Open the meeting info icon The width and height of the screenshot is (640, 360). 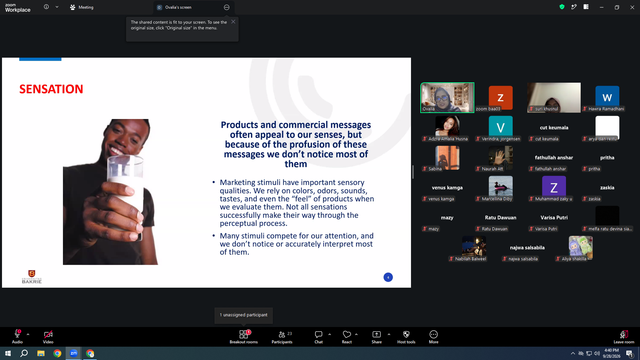pyautogui.click(x=47, y=7)
